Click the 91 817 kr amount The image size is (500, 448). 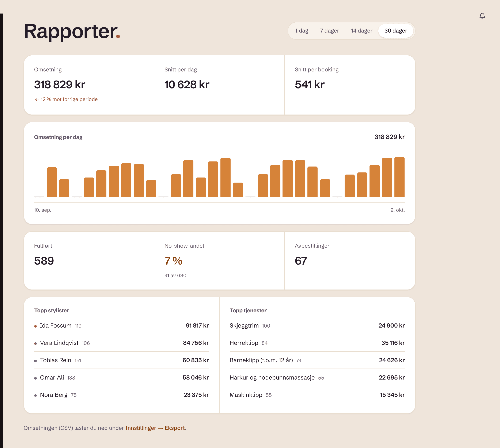click(x=197, y=325)
